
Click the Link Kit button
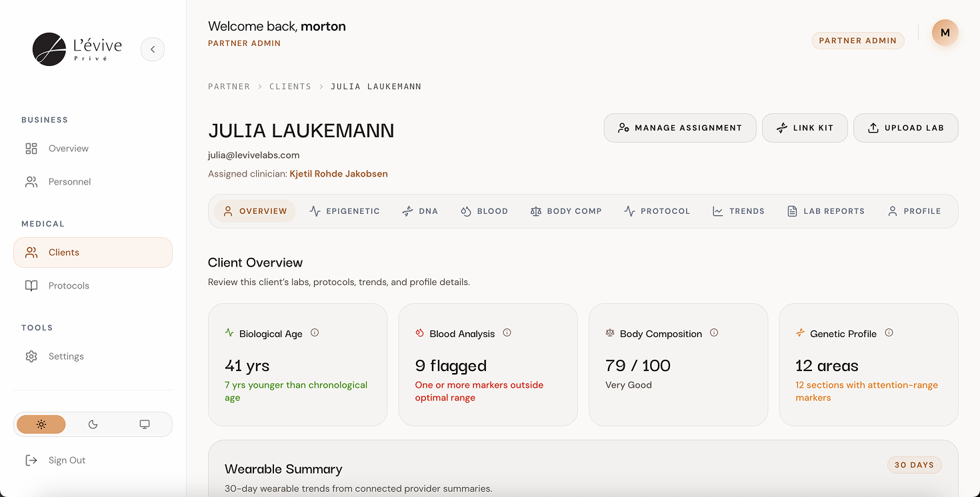tap(805, 128)
